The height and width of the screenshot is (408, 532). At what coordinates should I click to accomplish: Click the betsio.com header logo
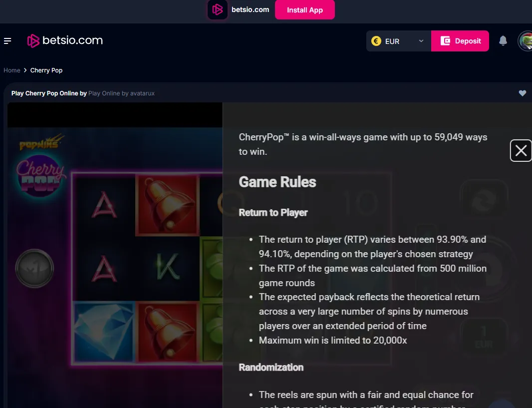coord(65,41)
